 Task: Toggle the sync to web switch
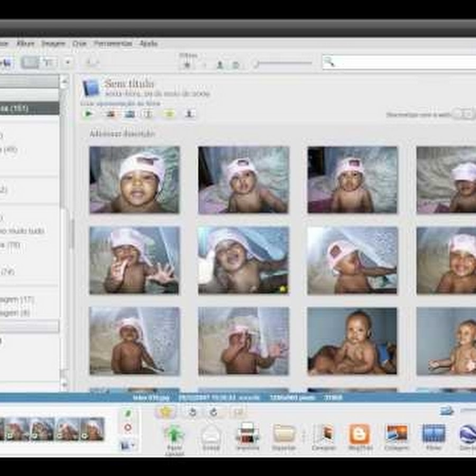pyautogui.click(x=463, y=114)
